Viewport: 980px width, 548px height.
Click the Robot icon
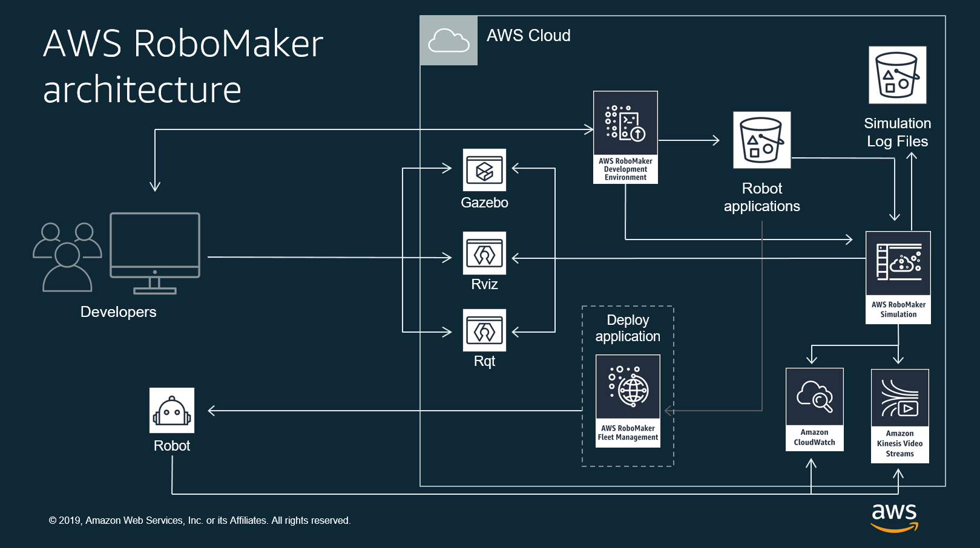(x=172, y=410)
